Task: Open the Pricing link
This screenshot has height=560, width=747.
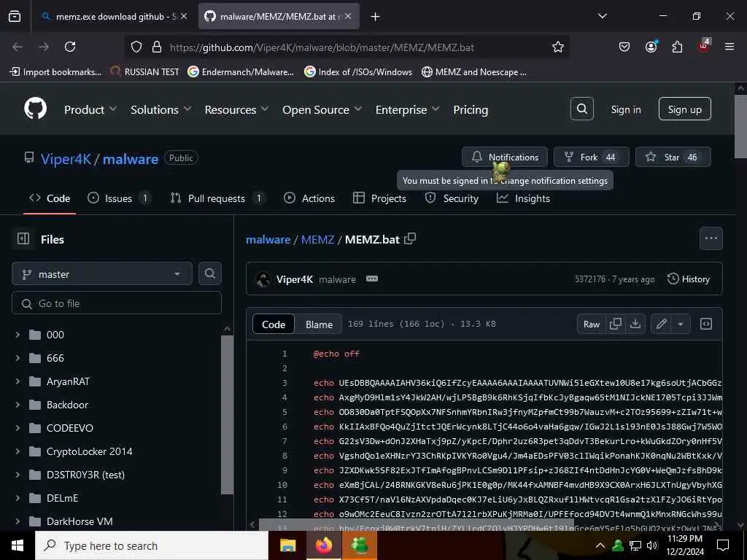Action: click(471, 109)
